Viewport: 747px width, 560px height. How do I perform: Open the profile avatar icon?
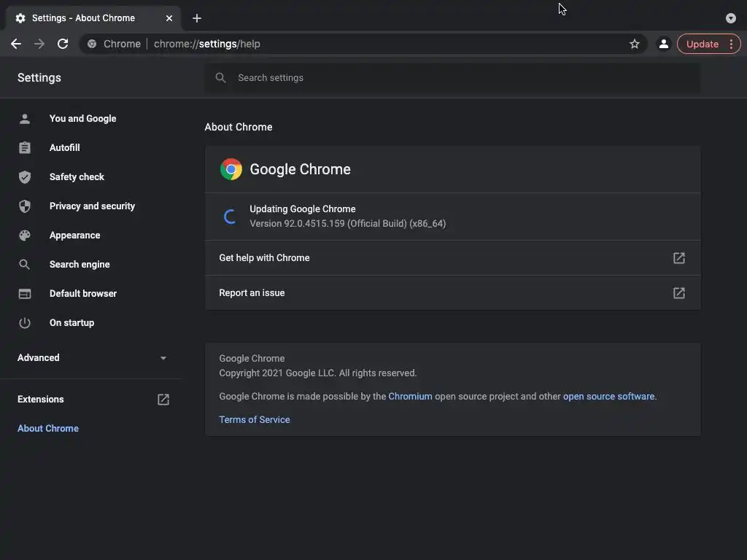(663, 44)
